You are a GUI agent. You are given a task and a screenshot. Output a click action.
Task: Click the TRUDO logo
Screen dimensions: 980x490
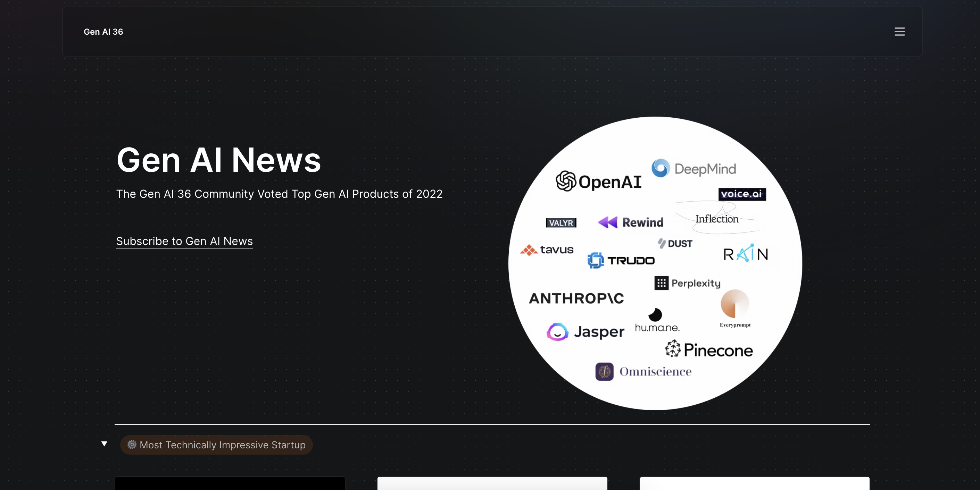[x=621, y=260]
